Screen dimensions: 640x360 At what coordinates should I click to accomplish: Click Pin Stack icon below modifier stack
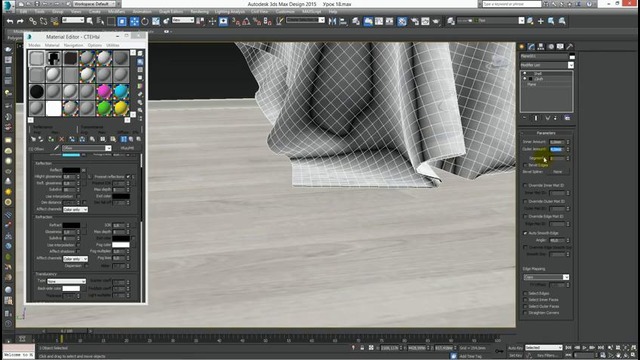pyautogui.click(x=524, y=118)
